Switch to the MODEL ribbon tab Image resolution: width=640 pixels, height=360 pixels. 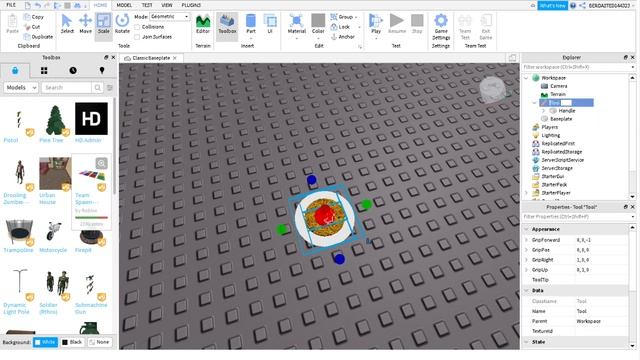tap(124, 5)
